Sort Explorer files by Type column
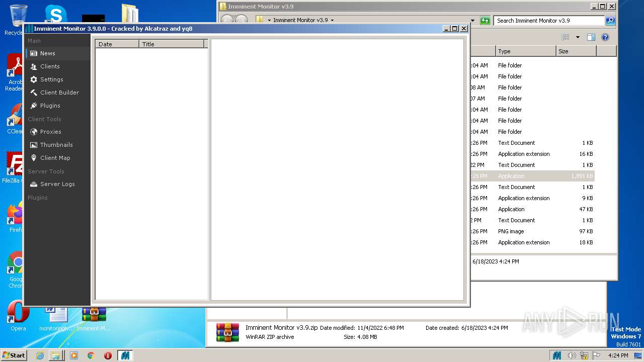Image resolution: width=644 pixels, height=362 pixels. pos(526,51)
